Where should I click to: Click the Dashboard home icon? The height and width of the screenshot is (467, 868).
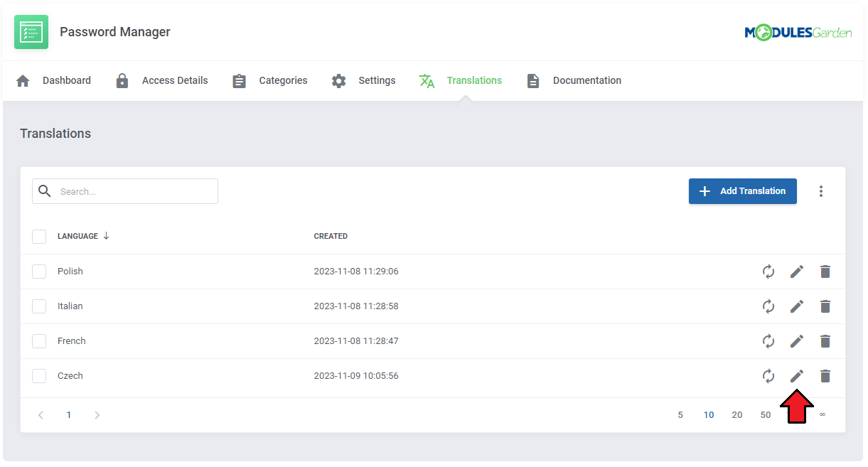(x=23, y=81)
